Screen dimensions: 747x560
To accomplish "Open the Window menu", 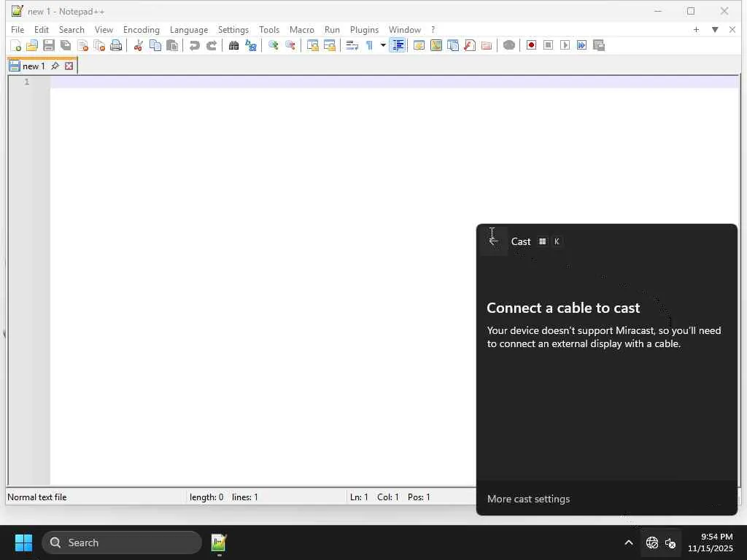I will tap(404, 29).
